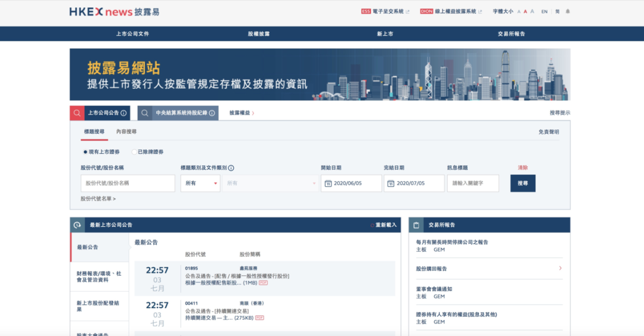
Task: Click the info icon next to 中央結算系統持股紀錄
Action: click(212, 113)
